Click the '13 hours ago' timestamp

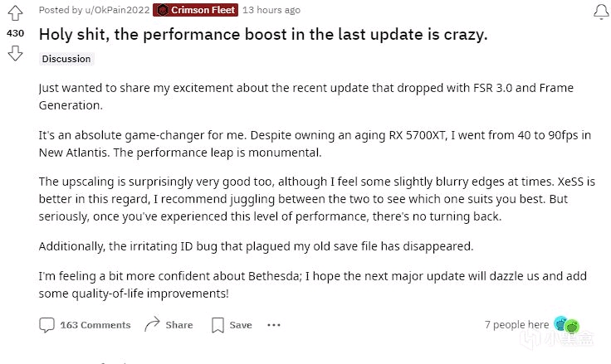(x=271, y=10)
